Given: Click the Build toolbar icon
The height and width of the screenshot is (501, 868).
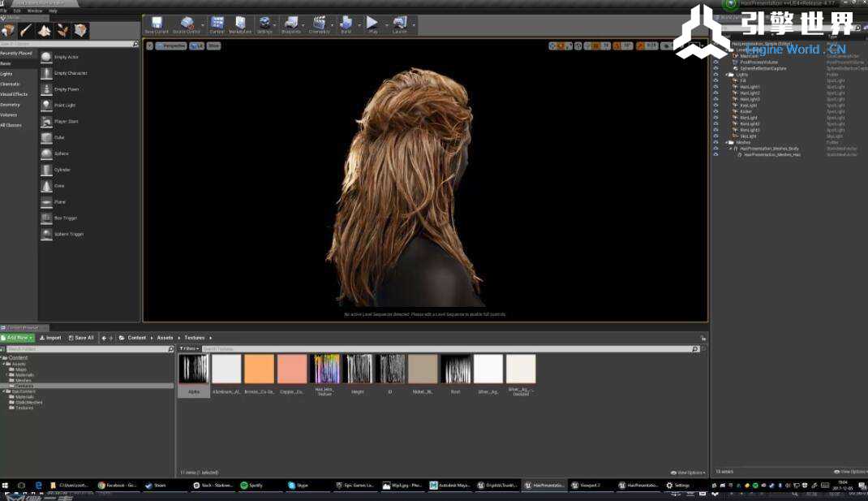Looking at the screenshot, I should 346,24.
